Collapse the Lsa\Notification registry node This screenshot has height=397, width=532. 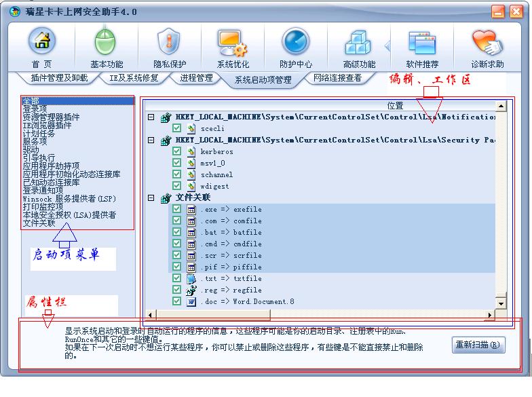click(x=151, y=117)
